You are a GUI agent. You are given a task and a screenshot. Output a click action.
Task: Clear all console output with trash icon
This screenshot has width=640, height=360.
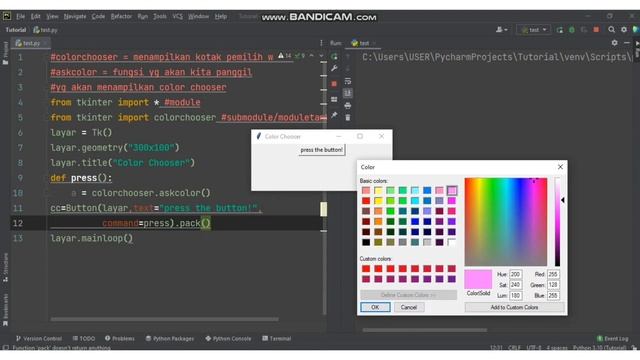(348, 118)
